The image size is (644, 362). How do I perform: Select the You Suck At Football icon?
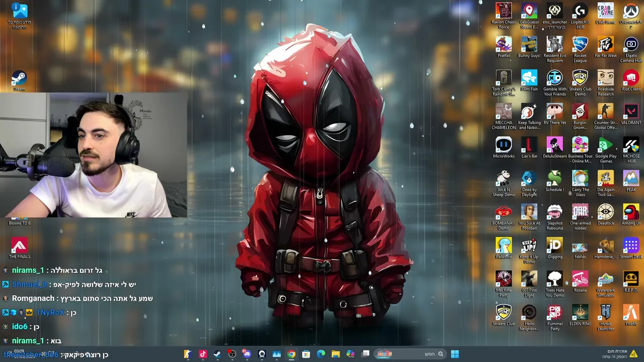tap(529, 217)
